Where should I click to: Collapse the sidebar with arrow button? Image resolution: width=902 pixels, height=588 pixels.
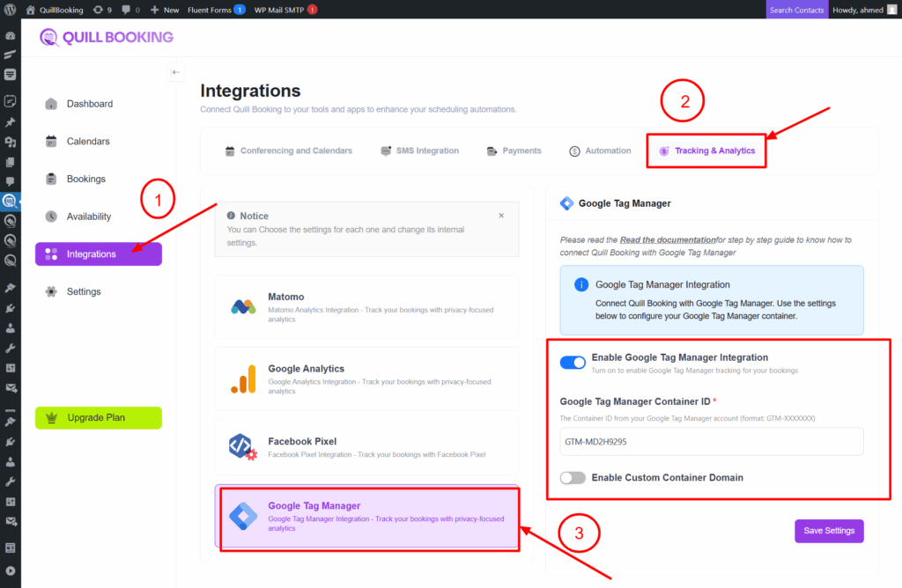coord(176,72)
